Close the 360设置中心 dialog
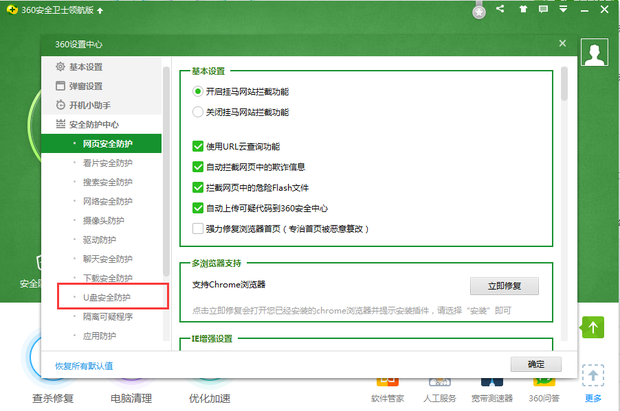 pos(562,44)
